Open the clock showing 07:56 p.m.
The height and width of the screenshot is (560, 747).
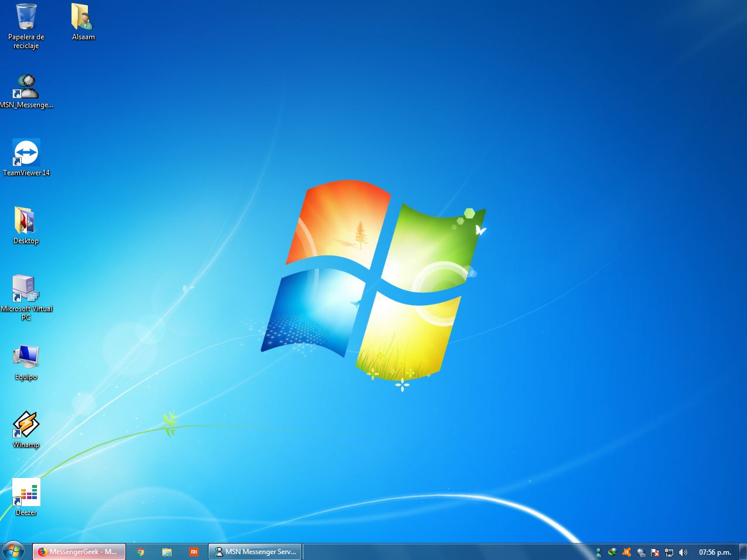[x=715, y=552]
